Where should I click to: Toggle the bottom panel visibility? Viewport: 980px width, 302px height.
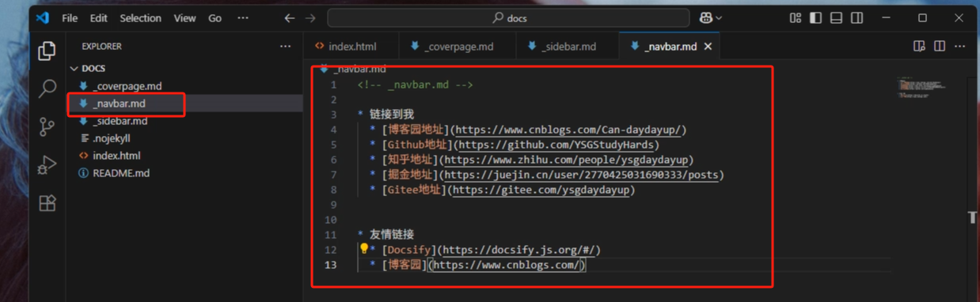836,17
